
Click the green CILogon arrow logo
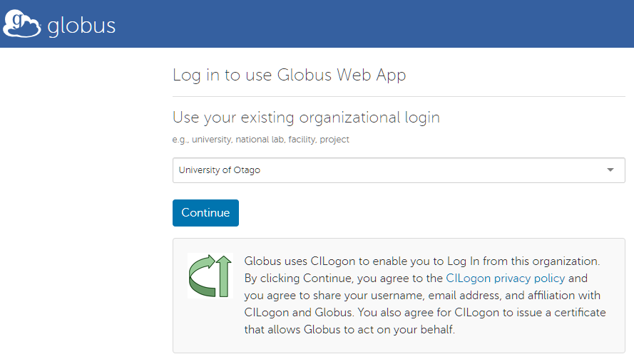point(210,275)
